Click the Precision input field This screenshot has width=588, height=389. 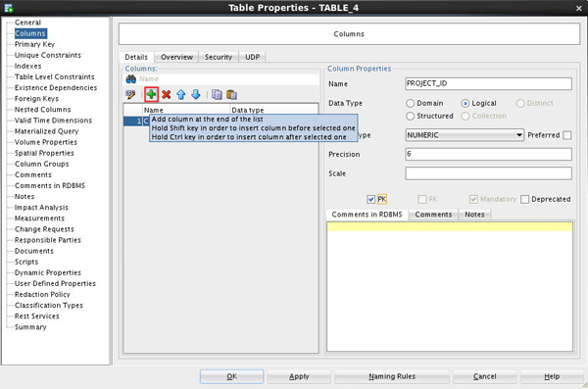point(488,154)
